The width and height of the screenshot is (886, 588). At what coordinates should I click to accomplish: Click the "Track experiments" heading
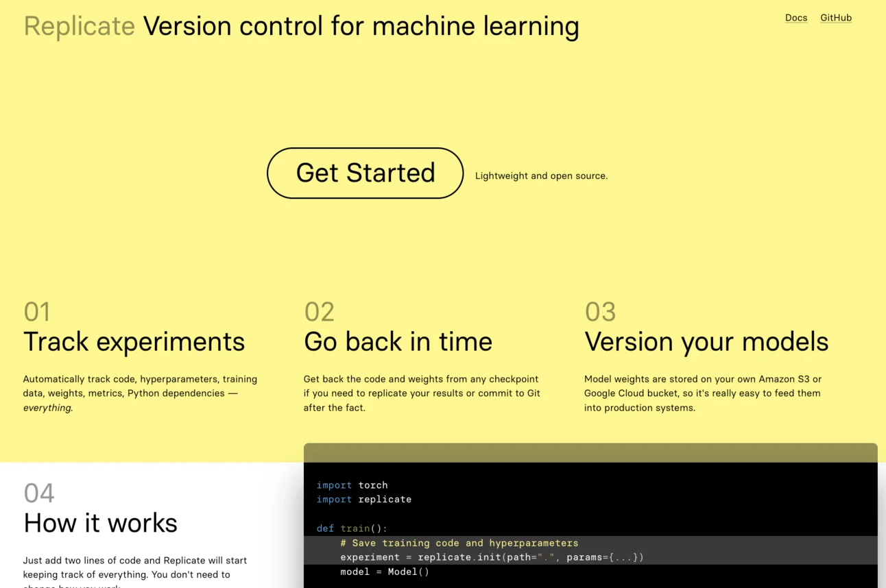[134, 341]
